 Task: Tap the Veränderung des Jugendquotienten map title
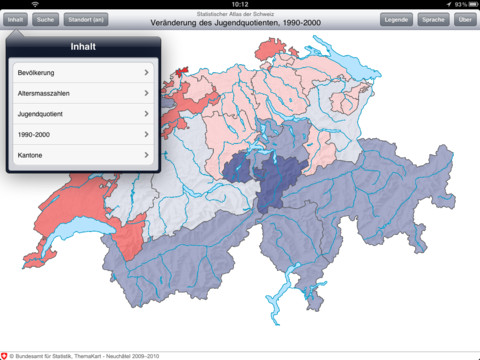pos(236,23)
